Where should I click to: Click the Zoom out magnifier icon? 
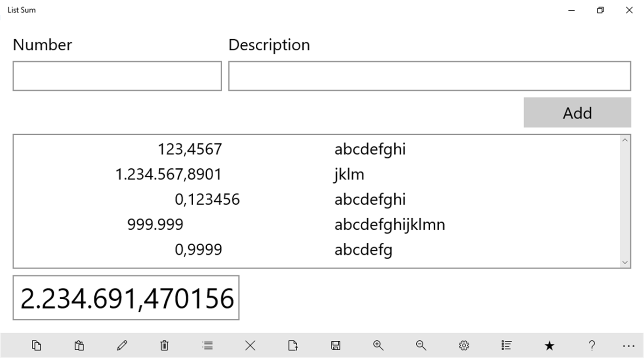coord(421,345)
